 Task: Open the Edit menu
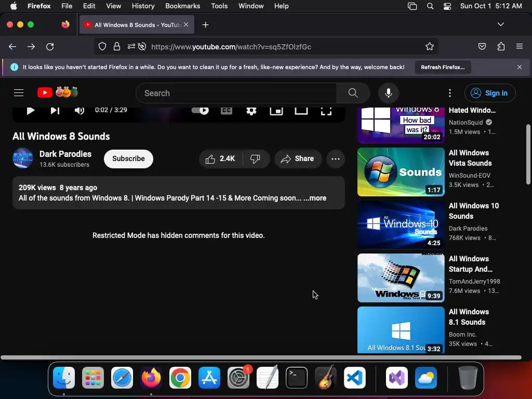pos(89,6)
